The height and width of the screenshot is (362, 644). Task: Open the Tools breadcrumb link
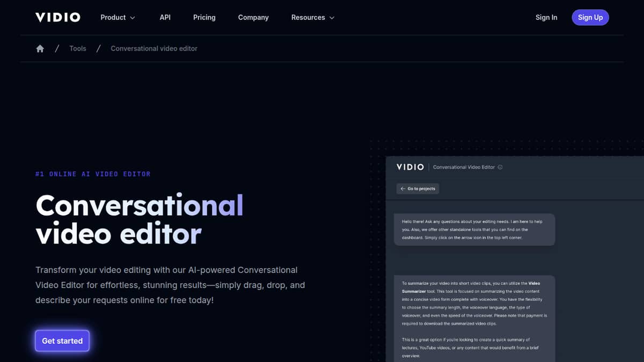coord(78,48)
